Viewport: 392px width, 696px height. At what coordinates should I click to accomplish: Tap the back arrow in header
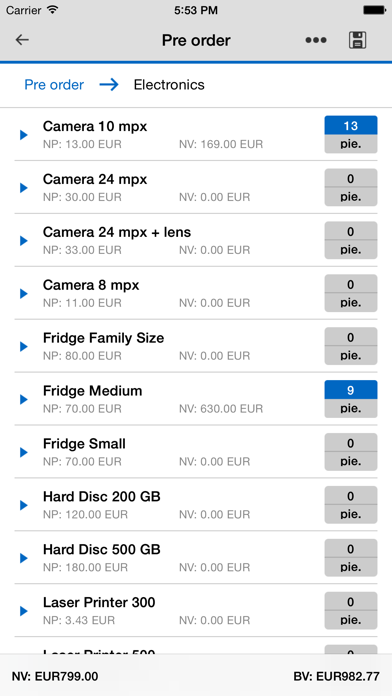click(x=22, y=40)
